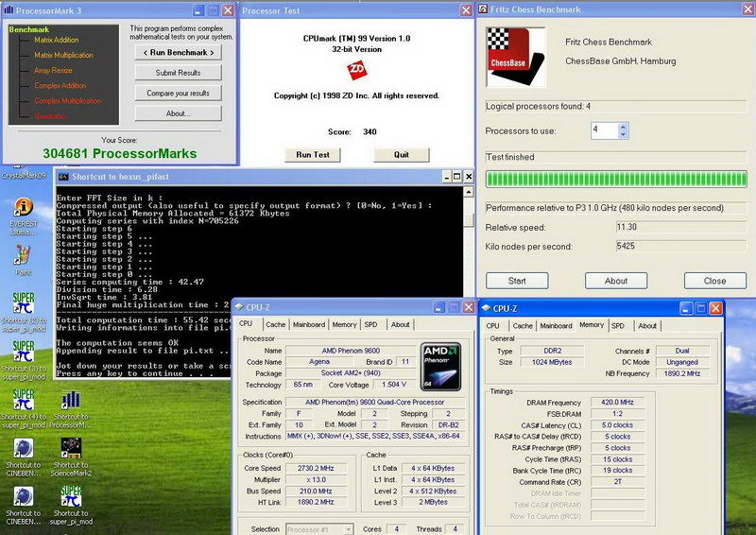Screen dimensions: 756x535
Task: Click the right CPU-Z window title icon
Action: [x=486, y=308]
